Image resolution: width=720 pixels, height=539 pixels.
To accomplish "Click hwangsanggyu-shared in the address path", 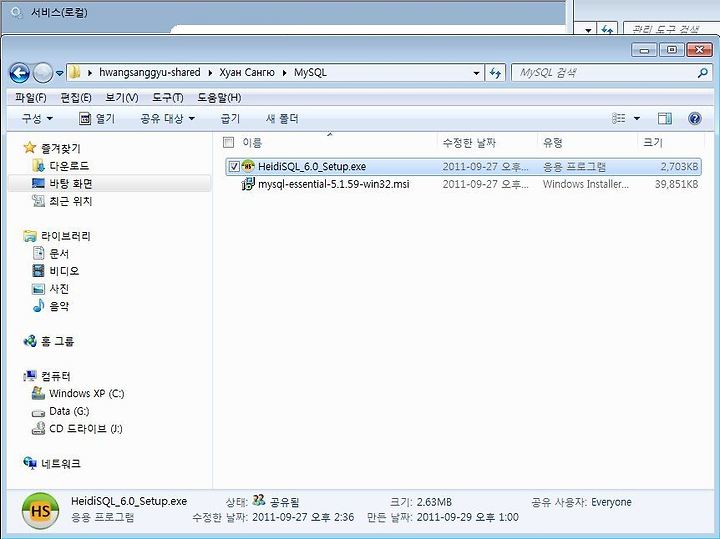I will pos(150,73).
